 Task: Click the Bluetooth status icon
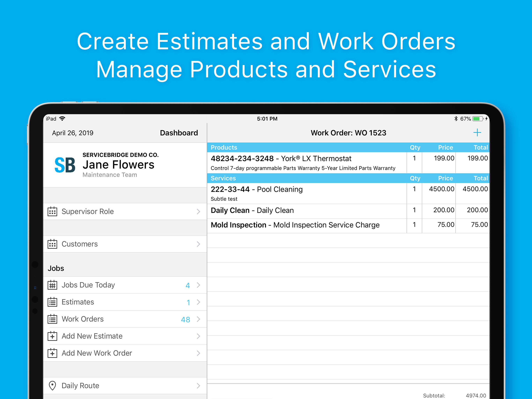456,119
